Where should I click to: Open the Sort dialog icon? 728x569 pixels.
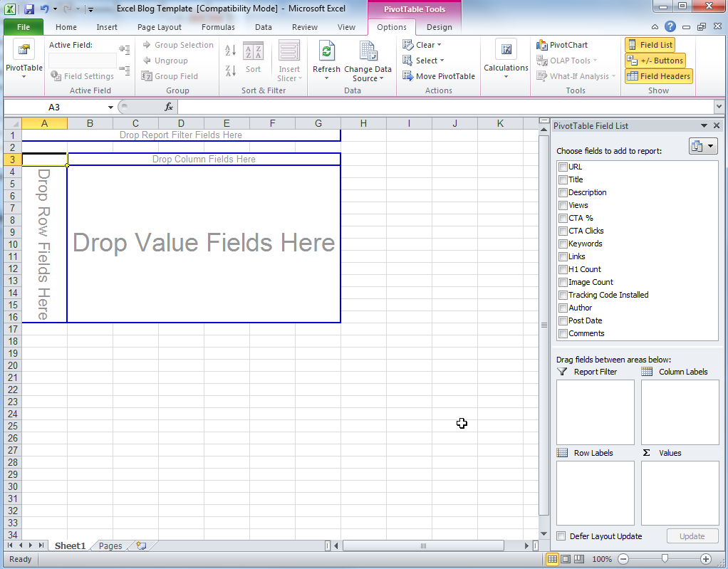[x=253, y=52]
